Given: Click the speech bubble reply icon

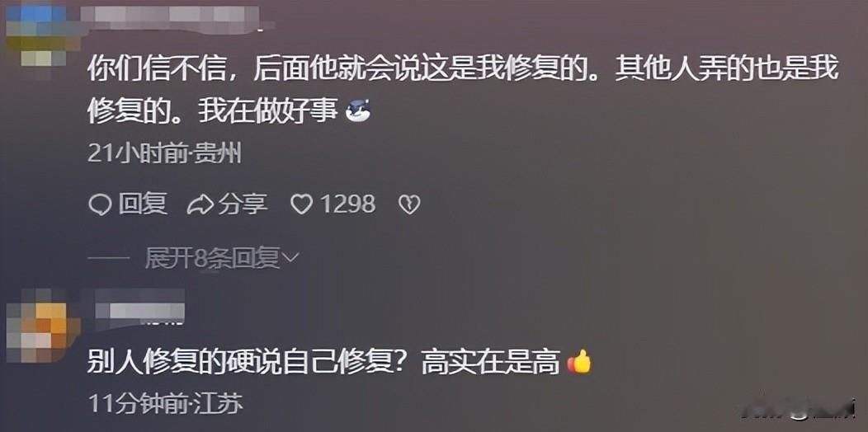Looking at the screenshot, I should point(100,205).
